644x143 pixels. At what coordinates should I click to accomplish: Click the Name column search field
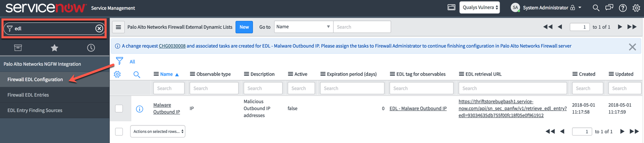tap(169, 88)
